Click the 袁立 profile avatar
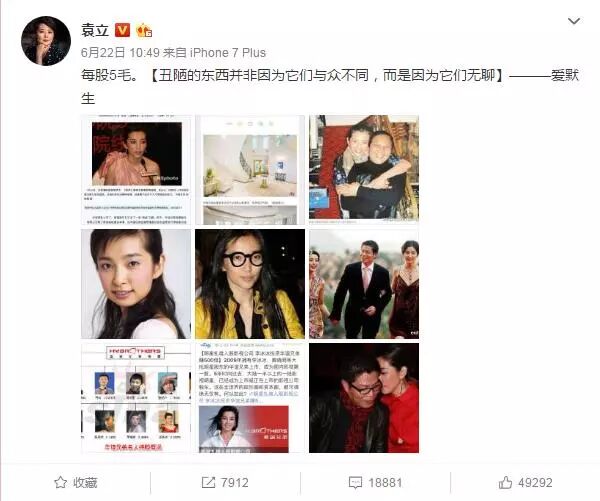Screen dimensions: 600x501 46,41
